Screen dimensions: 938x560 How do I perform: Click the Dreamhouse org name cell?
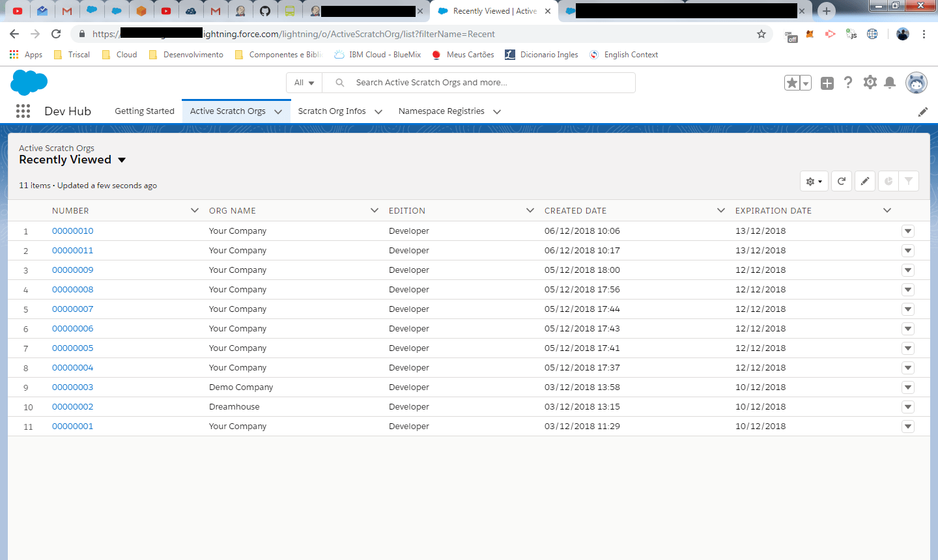[x=234, y=407]
